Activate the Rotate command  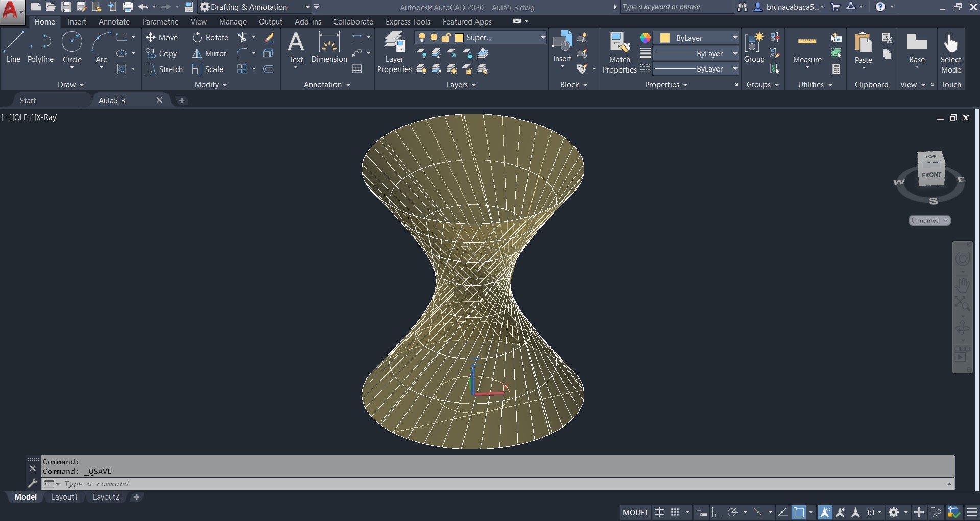[210, 38]
